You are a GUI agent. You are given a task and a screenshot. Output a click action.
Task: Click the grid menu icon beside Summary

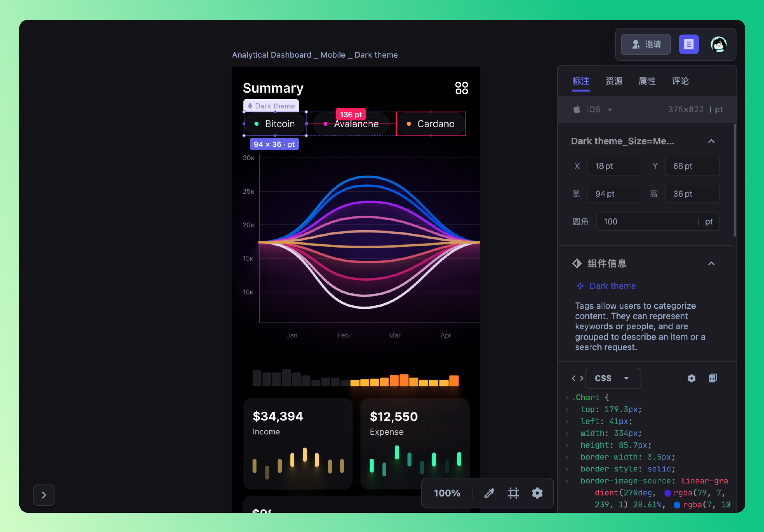click(462, 88)
